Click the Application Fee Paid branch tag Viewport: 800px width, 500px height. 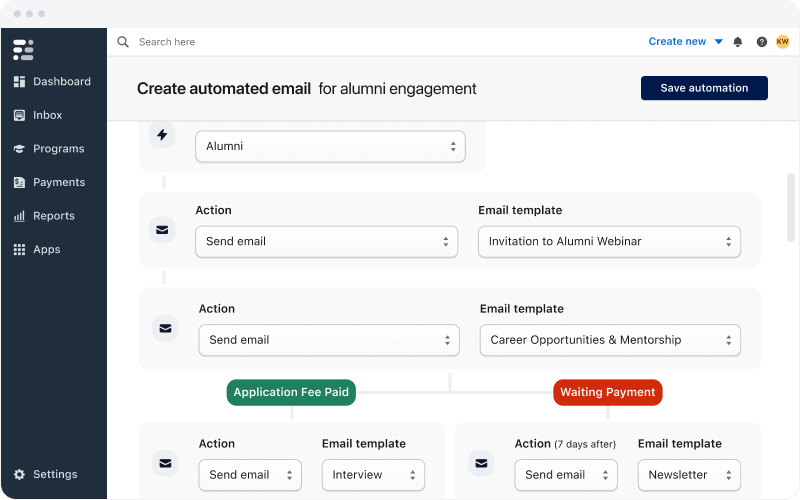(x=291, y=392)
